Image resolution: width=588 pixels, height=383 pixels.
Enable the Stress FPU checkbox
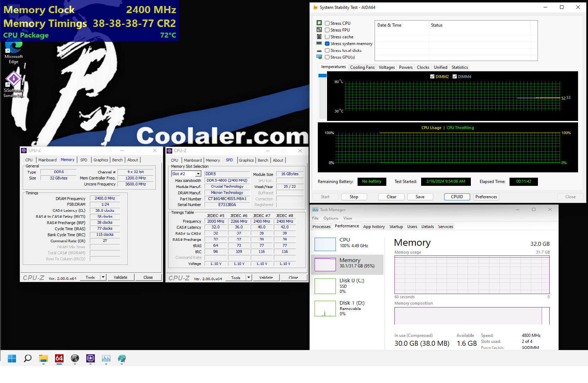tap(327, 30)
